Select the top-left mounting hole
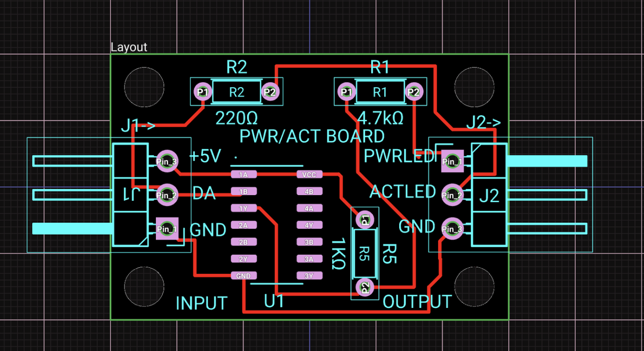Viewport: 644px width, 351px height. click(144, 87)
